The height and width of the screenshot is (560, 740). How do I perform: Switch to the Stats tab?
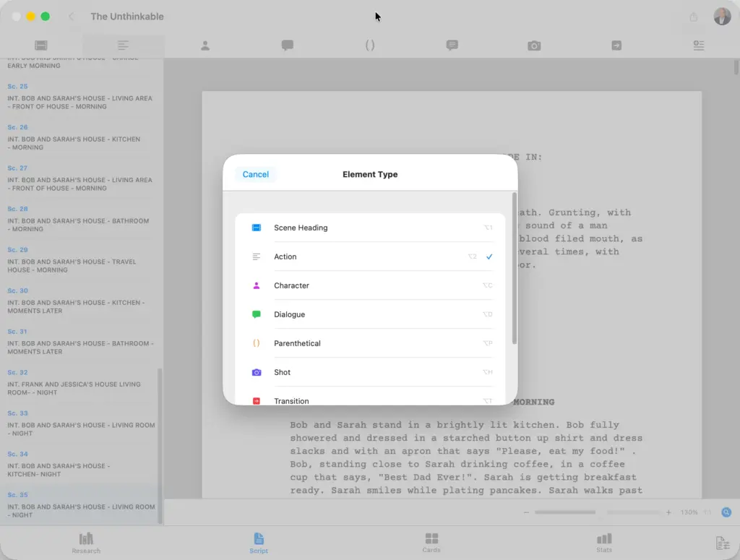click(604, 543)
